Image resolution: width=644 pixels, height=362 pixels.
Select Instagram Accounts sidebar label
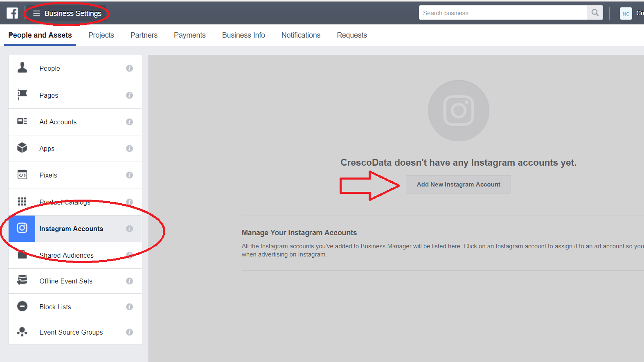(71, 229)
